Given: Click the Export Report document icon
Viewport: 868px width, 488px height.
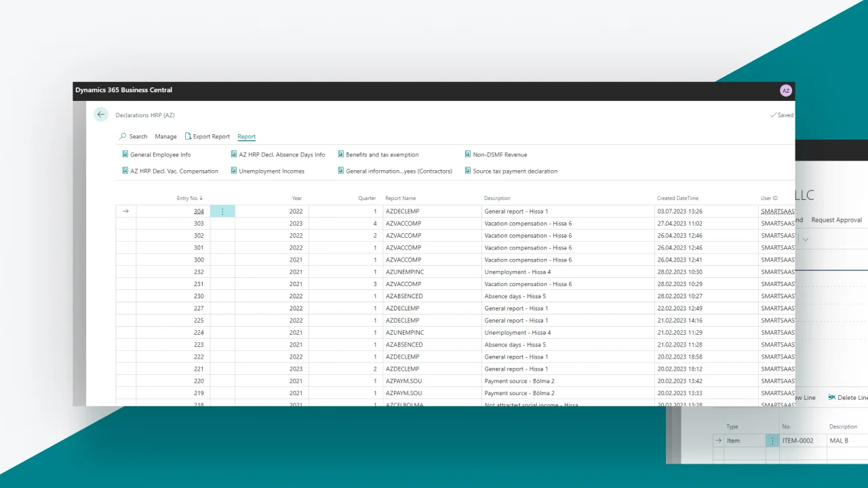Looking at the screenshot, I should tap(188, 136).
